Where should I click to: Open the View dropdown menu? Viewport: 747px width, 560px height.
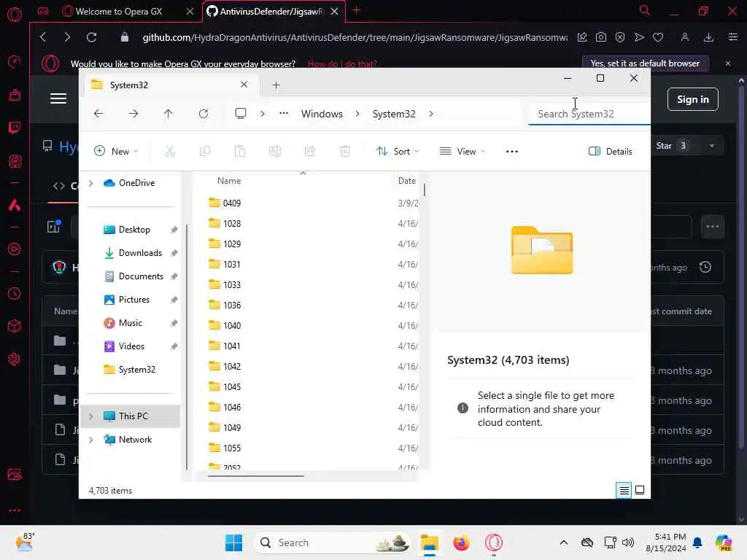(462, 152)
